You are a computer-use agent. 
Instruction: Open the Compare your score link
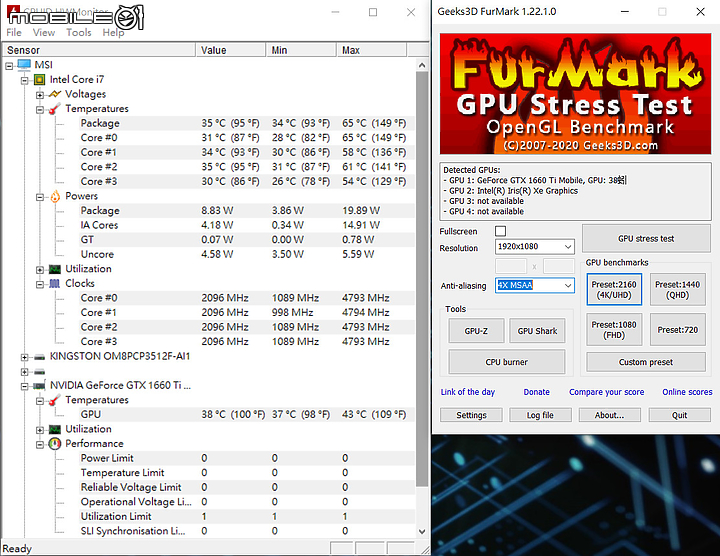click(x=607, y=392)
